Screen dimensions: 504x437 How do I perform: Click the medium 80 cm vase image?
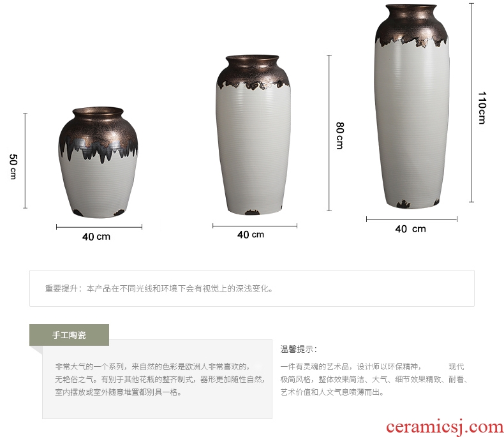click(253, 135)
